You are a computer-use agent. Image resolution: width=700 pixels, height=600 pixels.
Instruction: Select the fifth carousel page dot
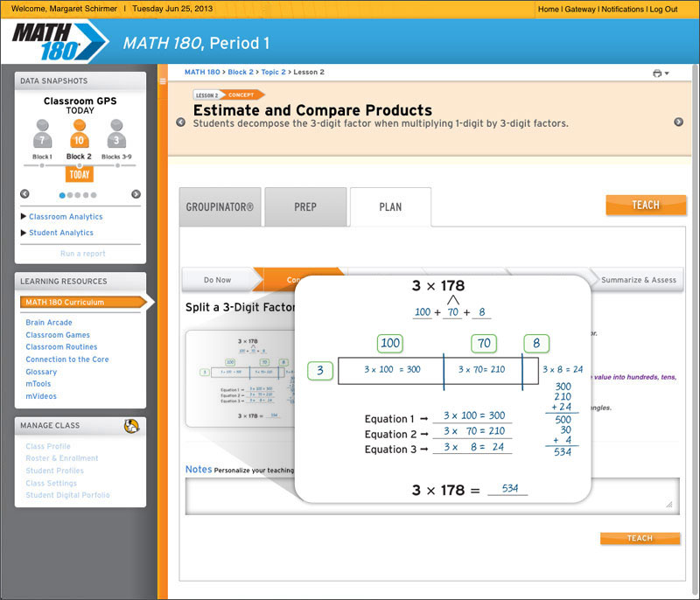coord(94,195)
